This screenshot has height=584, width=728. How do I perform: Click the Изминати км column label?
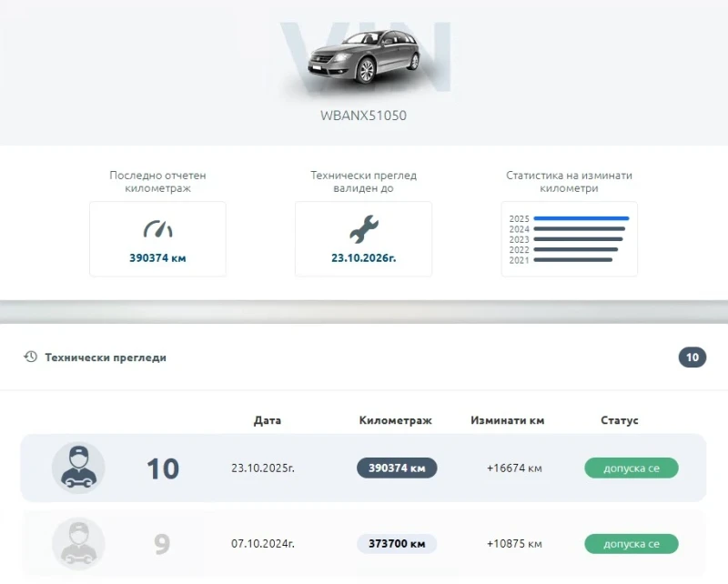click(507, 420)
